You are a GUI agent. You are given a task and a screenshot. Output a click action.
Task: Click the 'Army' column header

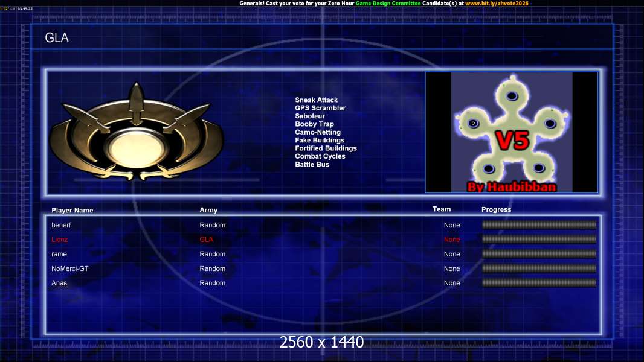point(208,210)
